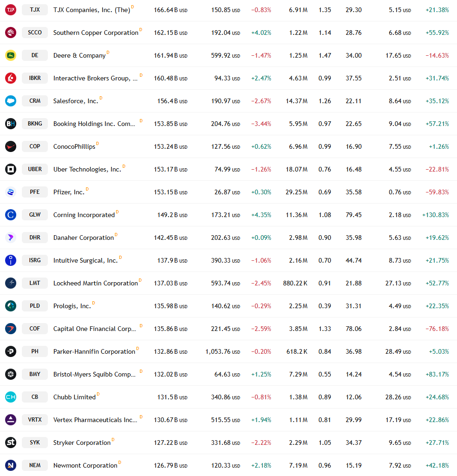
Task: Open Salesforce, Inc. company link
Action: [76, 101]
